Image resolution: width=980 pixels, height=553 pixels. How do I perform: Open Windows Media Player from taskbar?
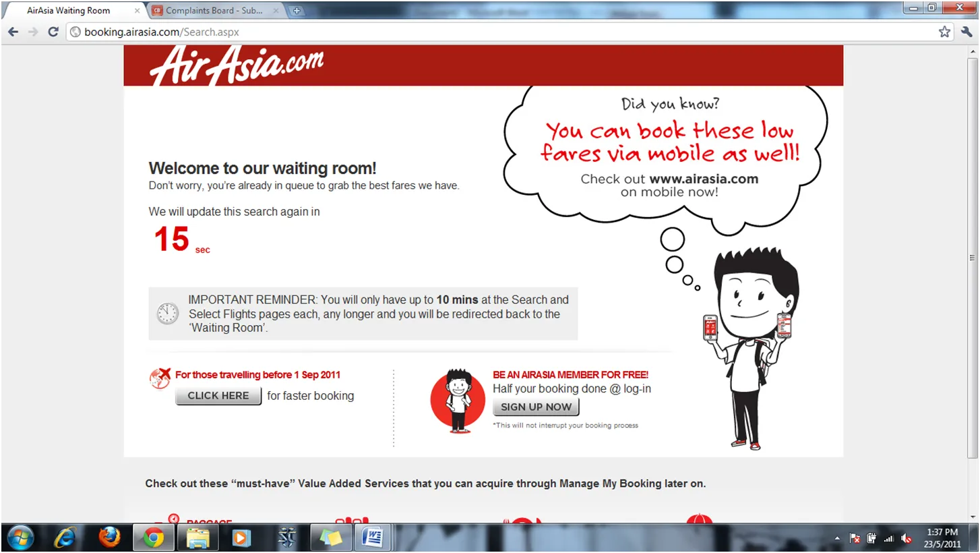tap(241, 537)
